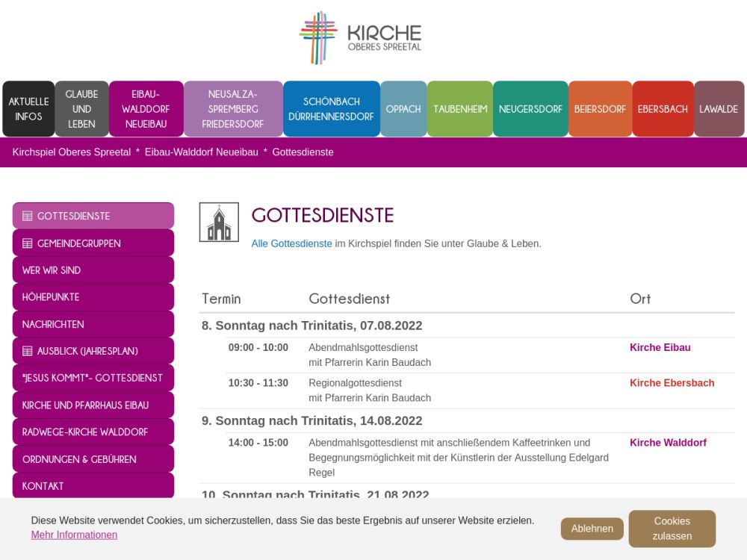
Task: Open the Schönbach Dürrhennersdorf section
Action: click(331, 109)
